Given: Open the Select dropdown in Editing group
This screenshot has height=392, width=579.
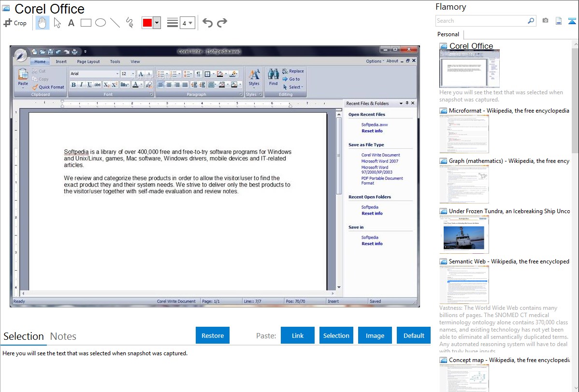Looking at the screenshot, I should pos(293,87).
